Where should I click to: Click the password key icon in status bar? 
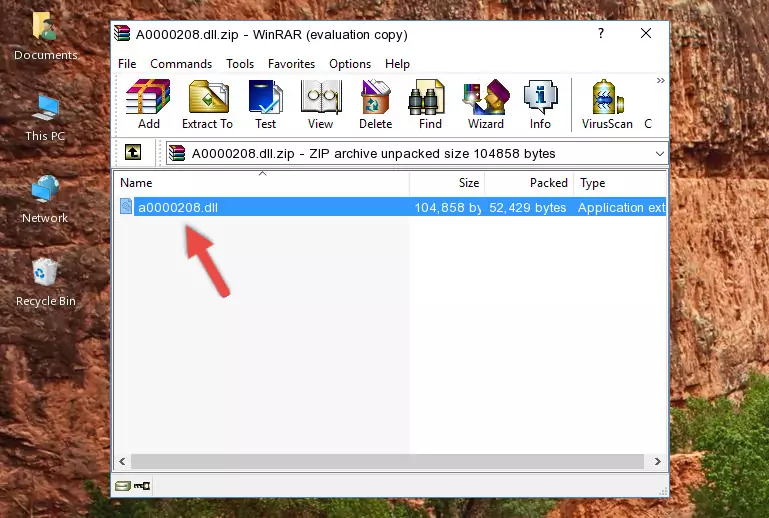point(142,486)
